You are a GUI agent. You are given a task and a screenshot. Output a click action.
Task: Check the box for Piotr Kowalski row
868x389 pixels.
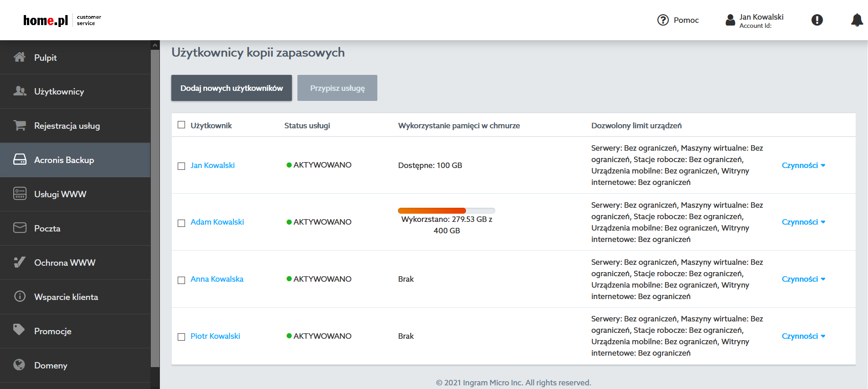pyautogui.click(x=181, y=337)
